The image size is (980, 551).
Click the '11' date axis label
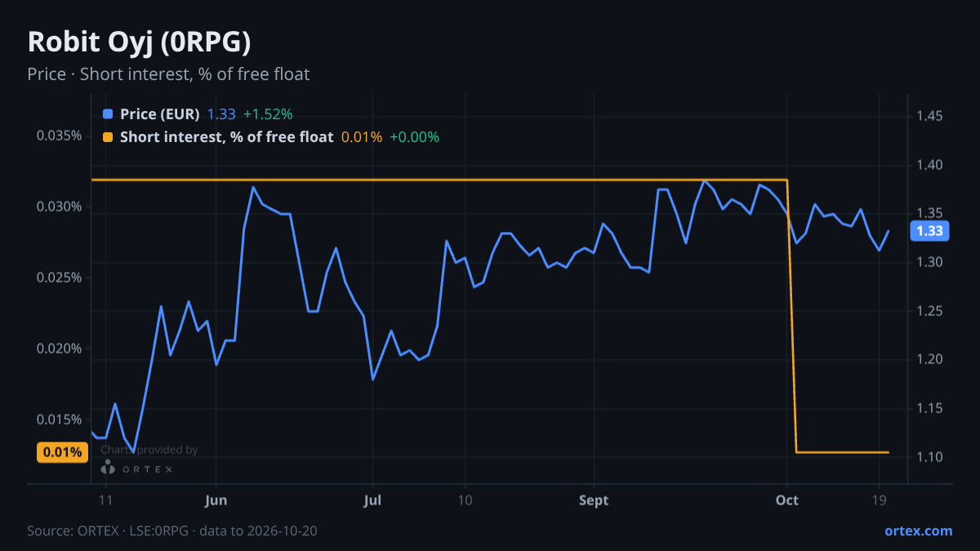(x=105, y=500)
